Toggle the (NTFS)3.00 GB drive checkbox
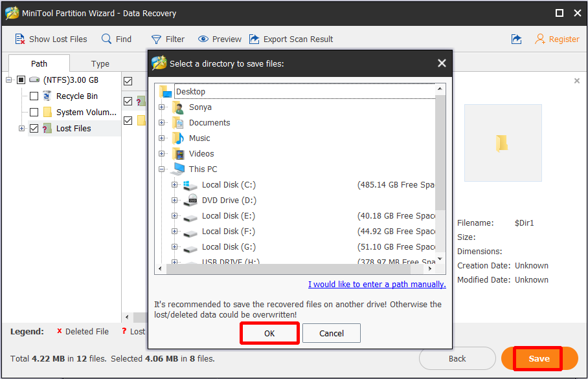588x379 pixels. point(21,80)
